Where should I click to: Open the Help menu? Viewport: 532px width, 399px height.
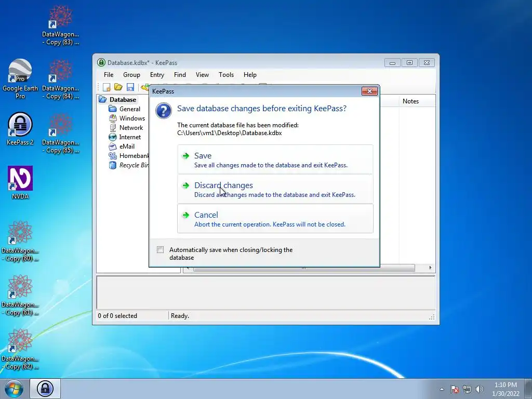tap(250, 75)
